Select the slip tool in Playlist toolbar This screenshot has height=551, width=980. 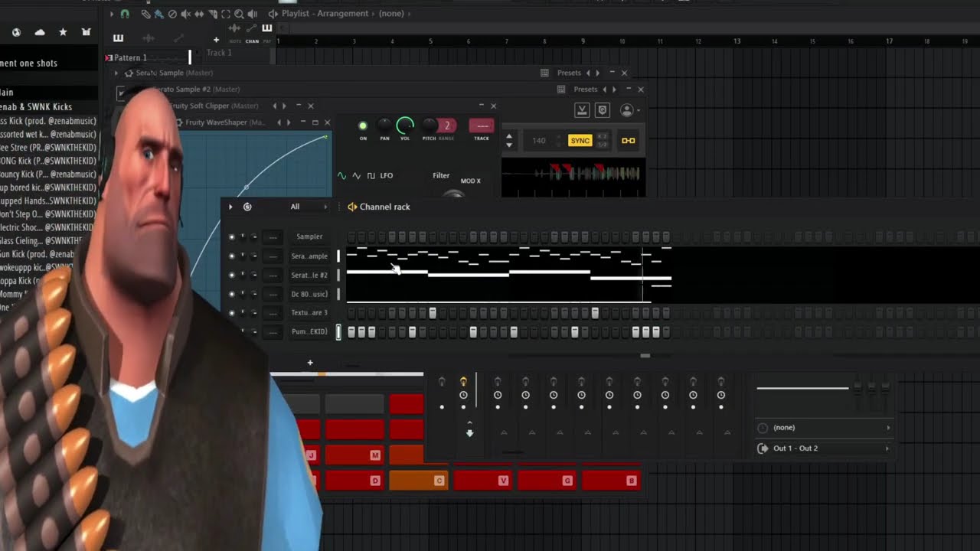(199, 14)
